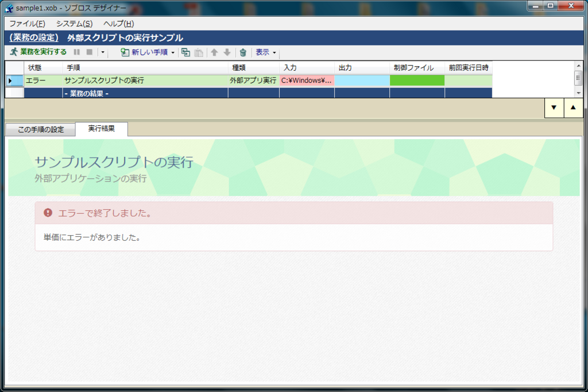Move the step up with the up-arrow icon

(x=214, y=52)
